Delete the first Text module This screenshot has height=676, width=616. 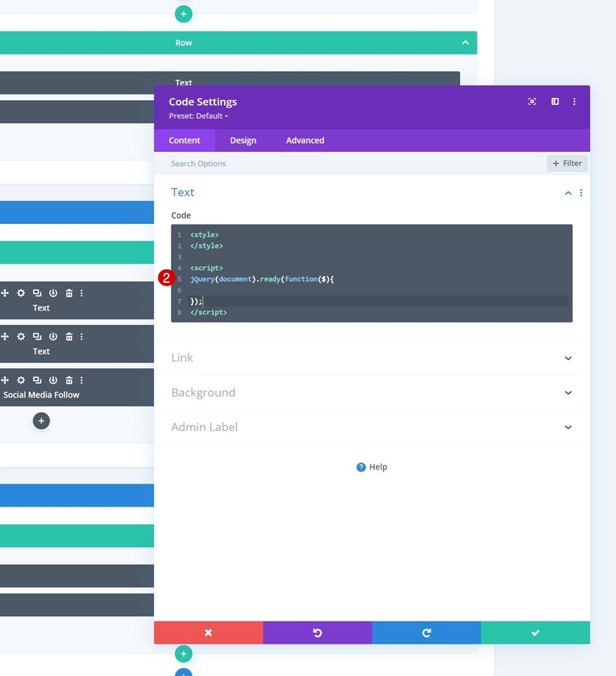(x=69, y=293)
